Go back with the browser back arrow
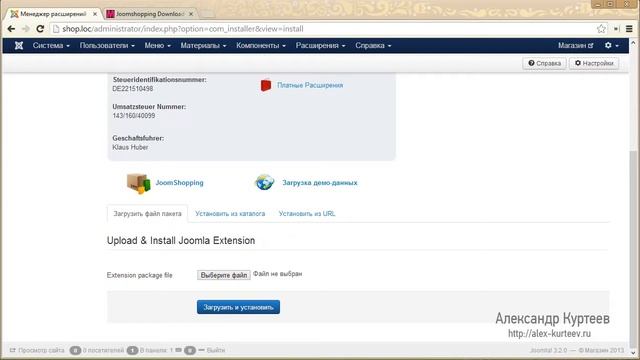Image resolution: width=640 pixels, height=360 pixels. tap(11, 29)
